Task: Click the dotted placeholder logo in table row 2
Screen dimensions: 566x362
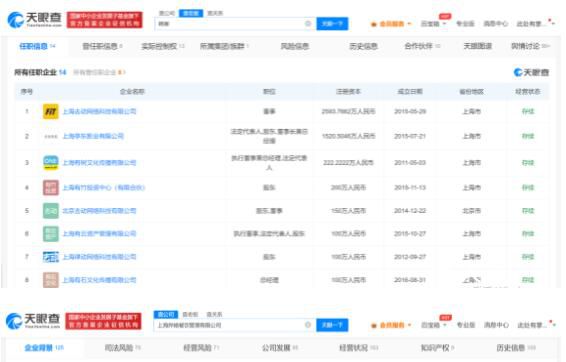Action: point(51,136)
